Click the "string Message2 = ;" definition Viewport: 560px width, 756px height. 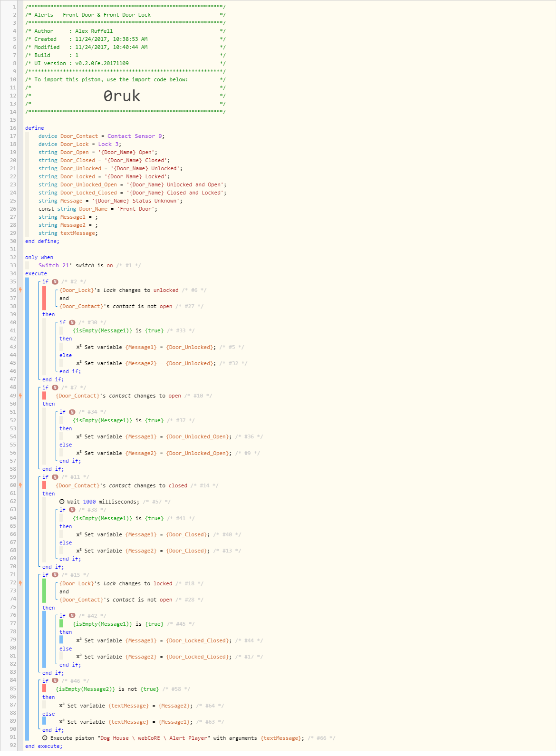(x=68, y=225)
